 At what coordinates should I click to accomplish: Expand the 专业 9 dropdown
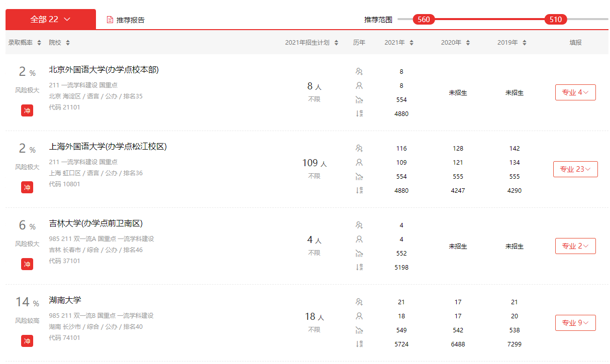(x=575, y=323)
